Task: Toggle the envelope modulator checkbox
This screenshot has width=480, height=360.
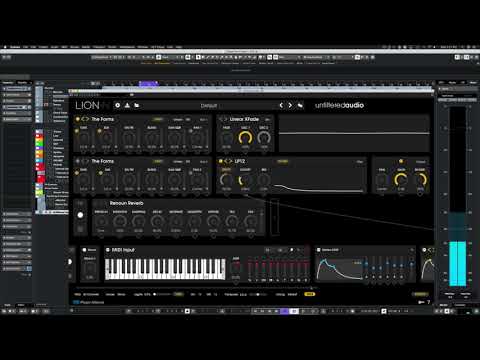Action: point(319,250)
